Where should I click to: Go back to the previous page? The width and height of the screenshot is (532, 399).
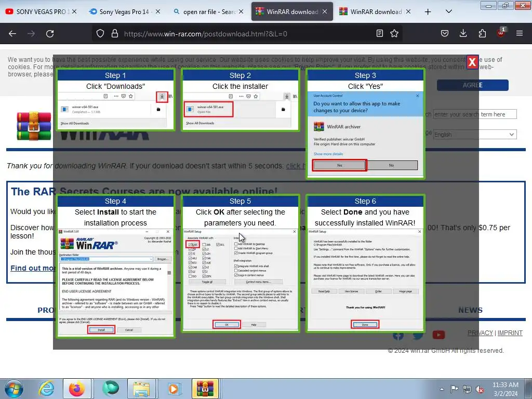coord(12,34)
